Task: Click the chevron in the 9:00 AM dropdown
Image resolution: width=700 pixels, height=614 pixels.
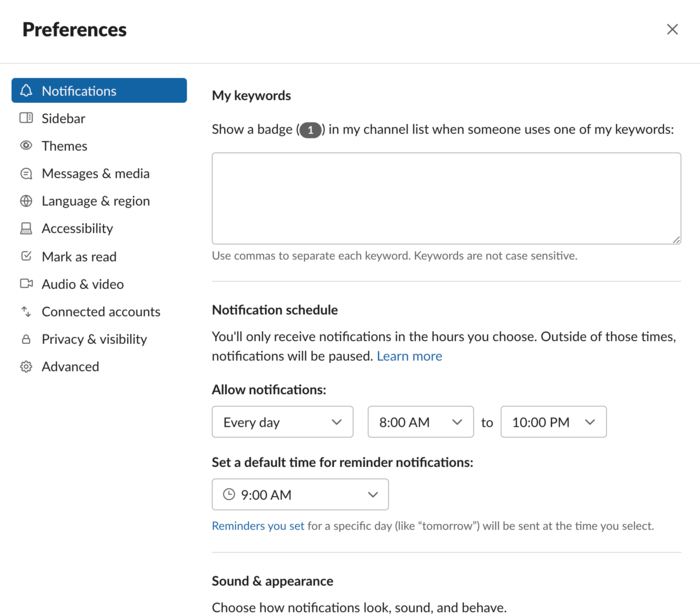Action: pos(373,494)
